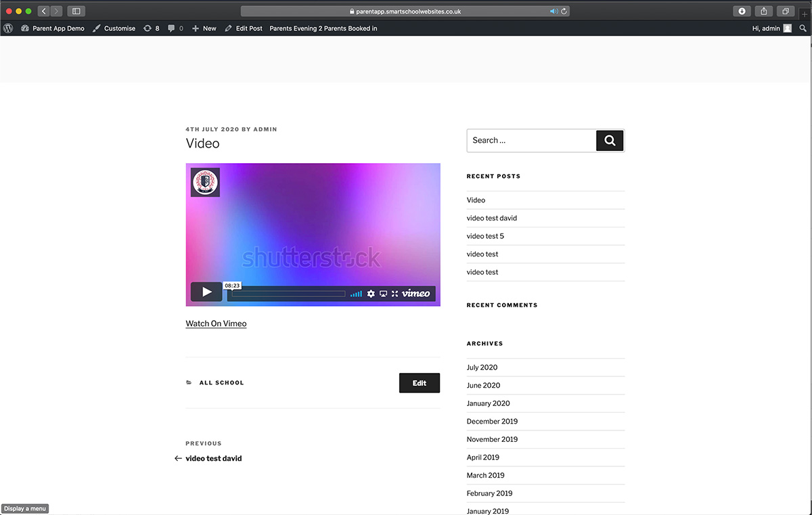Open the New content menu
The height and width of the screenshot is (515, 812).
pos(204,28)
